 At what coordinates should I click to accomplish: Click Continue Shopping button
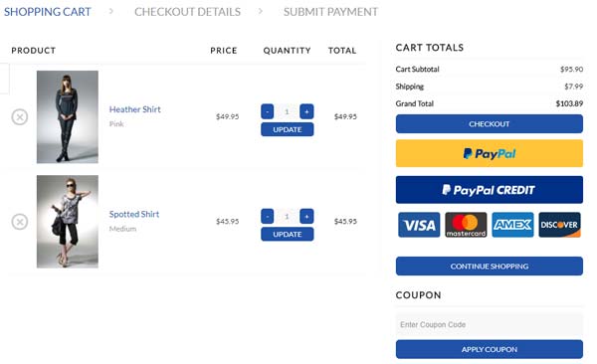(490, 267)
